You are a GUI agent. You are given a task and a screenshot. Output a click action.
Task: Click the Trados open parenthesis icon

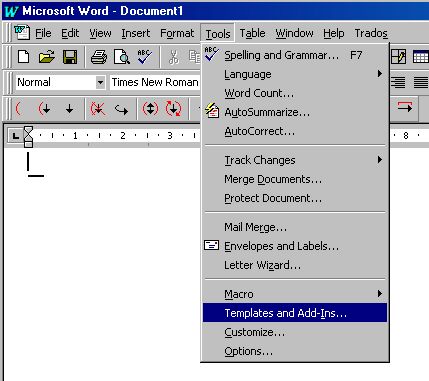point(19,109)
